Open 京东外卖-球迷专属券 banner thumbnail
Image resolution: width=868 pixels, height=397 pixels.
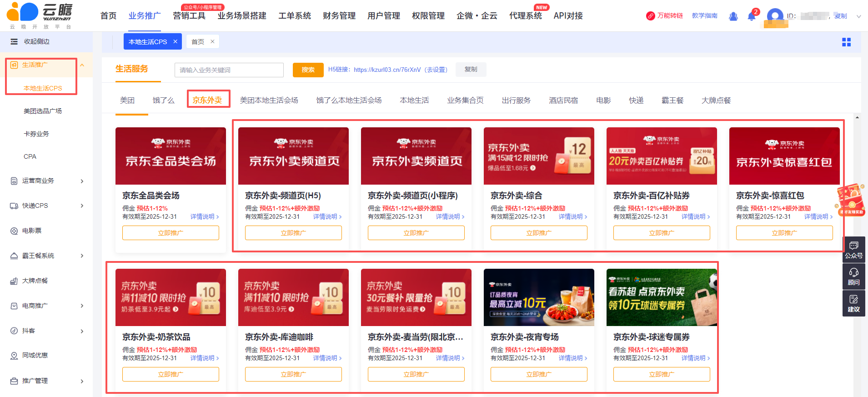click(x=662, y=297)
